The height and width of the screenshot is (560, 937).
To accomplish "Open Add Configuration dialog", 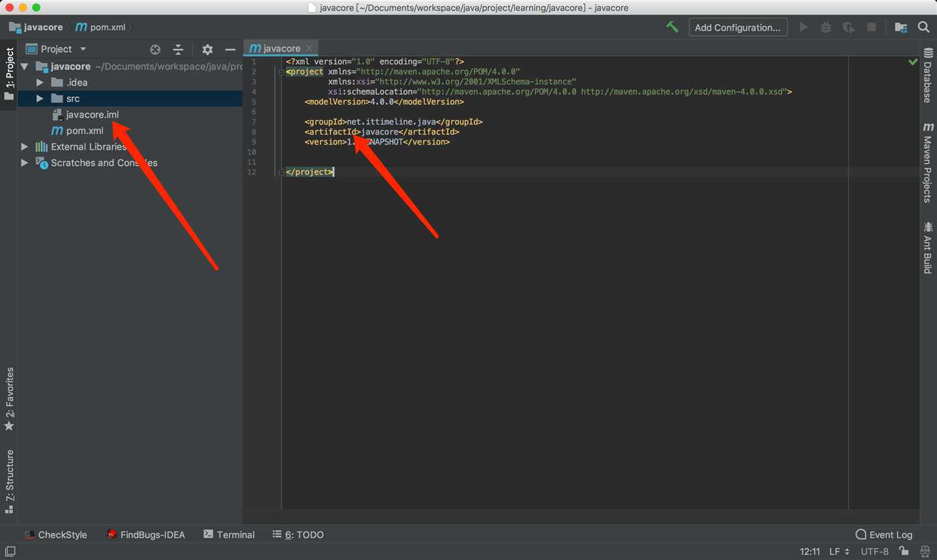I will click(x=738, y=27).
